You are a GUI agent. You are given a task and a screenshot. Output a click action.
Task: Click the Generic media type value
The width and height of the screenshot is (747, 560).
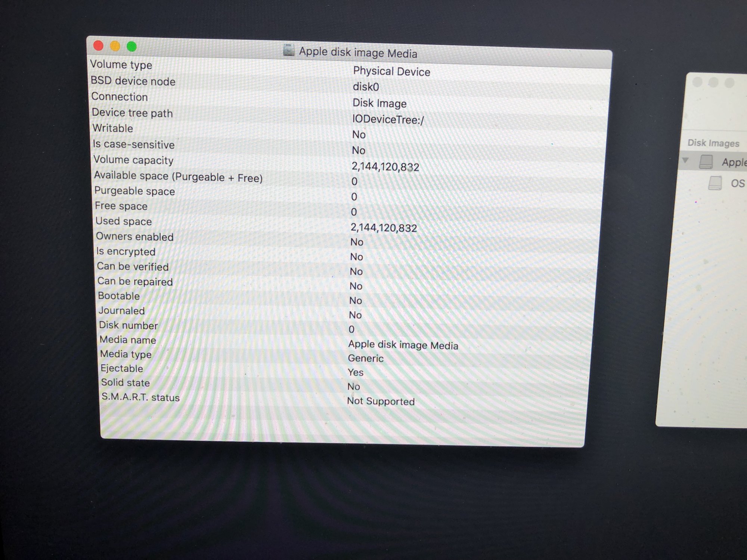[x=366, y=358]
